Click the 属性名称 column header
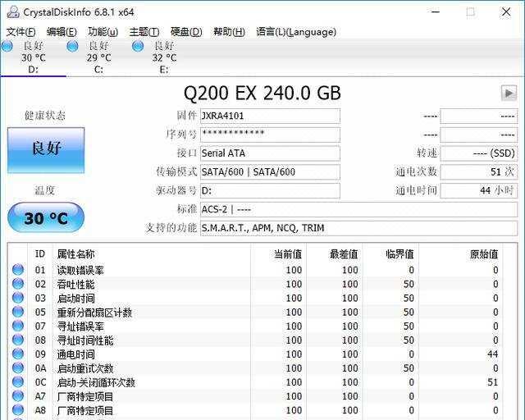This screenshot has height=420, width=525. 75,253
